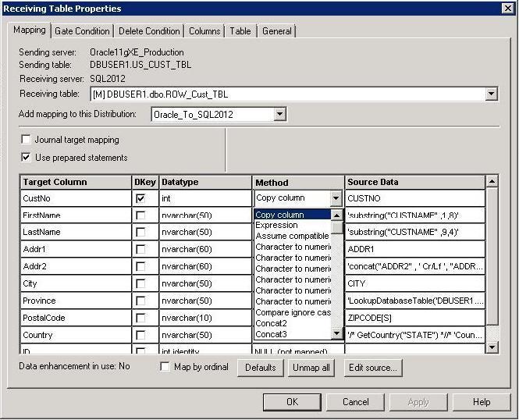Click method list scrollbar thumb
The width and height of the screenshot is (519, 420).
pyautogui.click(x=336, y=228)
